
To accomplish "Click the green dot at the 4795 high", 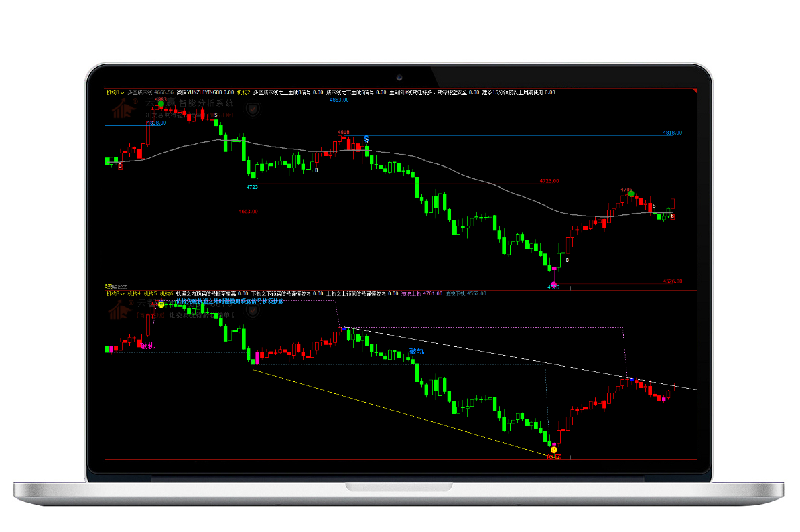I will click(x=630, y=194).
